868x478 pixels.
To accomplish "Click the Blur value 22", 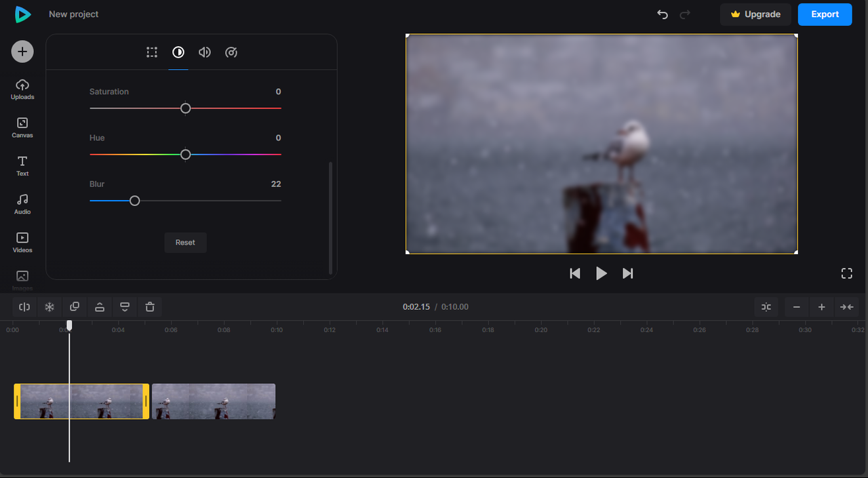I will [x=276, y=184].
